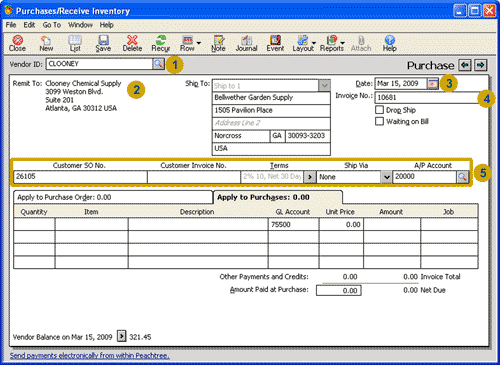
Task: Click the Address Line 2 field
Action: pyautogui.click(x=271, y=123)
